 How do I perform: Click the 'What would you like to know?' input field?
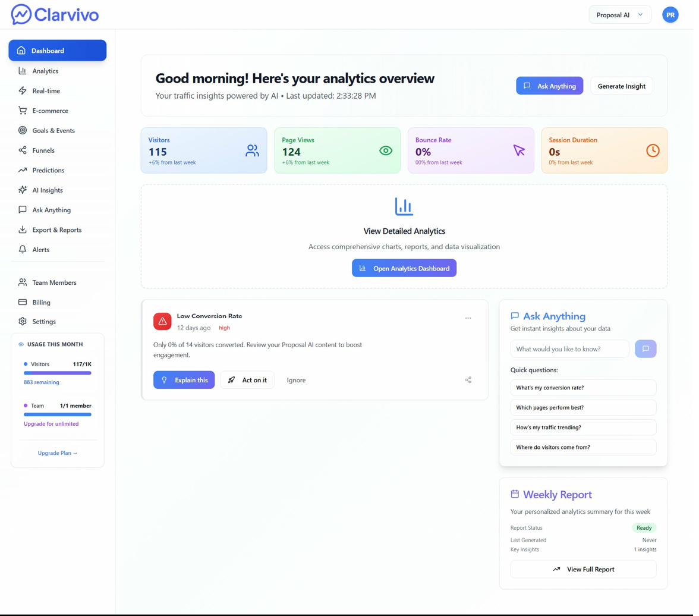[x=569, y=349]
